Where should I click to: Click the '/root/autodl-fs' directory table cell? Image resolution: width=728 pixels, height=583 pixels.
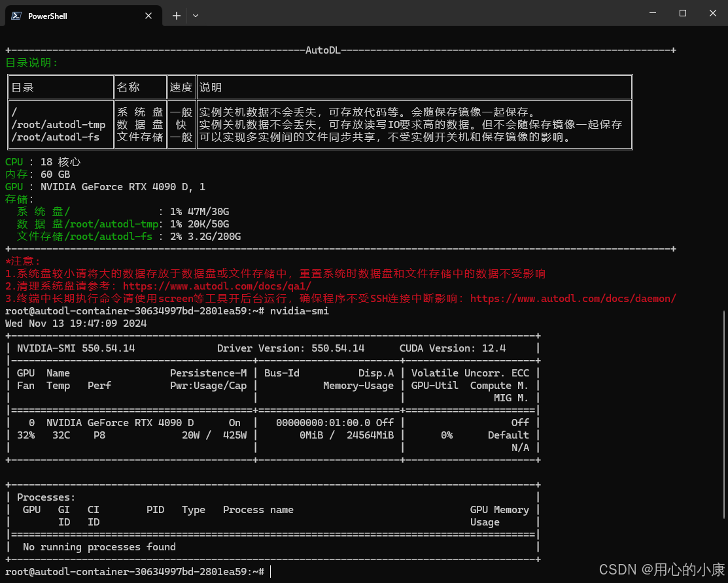click(x=55, y=137)
